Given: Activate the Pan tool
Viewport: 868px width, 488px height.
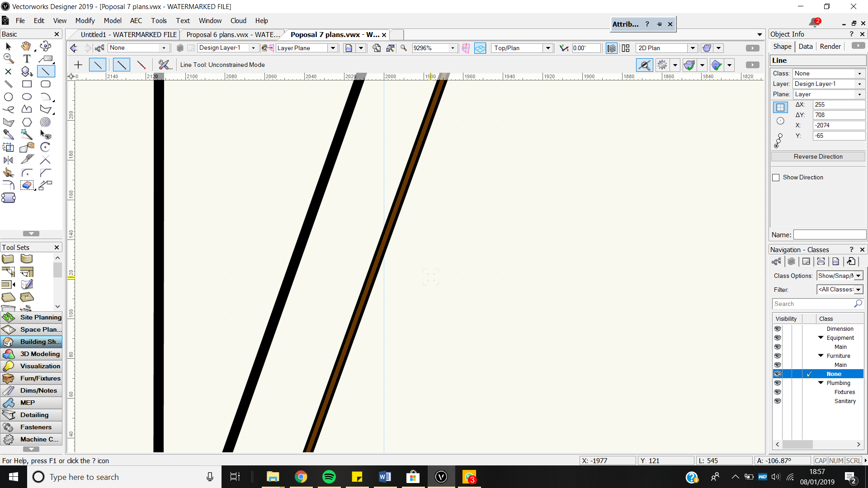Looking at the screenshot, I should (x=26, y=46).
